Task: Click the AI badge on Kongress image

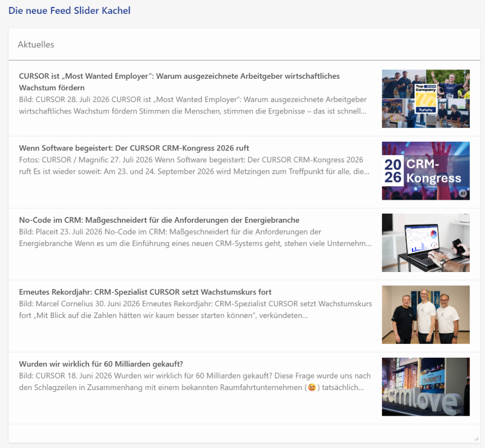Action: coord(462,193)
